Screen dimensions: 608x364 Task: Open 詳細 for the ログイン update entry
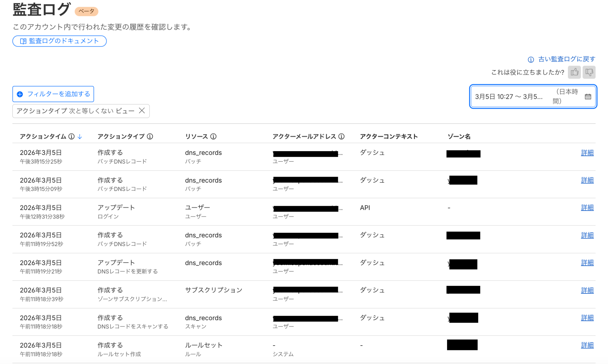[587, 208]
